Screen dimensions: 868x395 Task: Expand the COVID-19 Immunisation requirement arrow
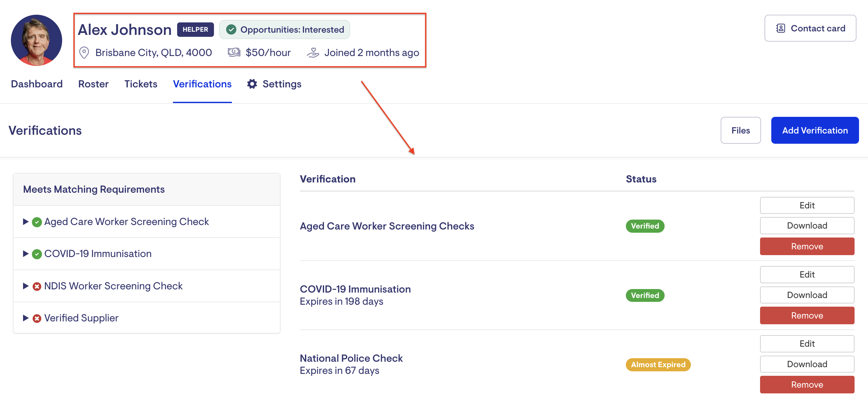click(x=26, y=254)
